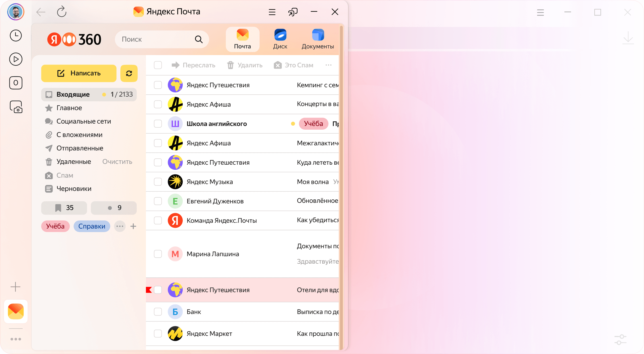Filter by the Учёба sidebar label

click(x=55, y=226)
